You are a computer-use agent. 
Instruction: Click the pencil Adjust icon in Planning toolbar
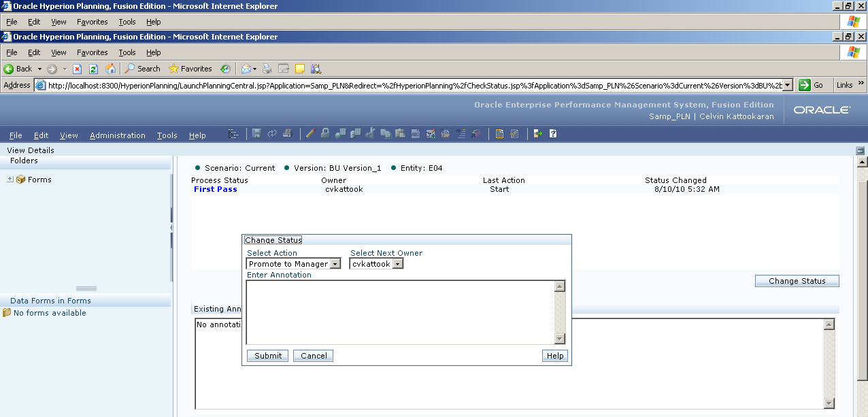click(x=310, y=134)
